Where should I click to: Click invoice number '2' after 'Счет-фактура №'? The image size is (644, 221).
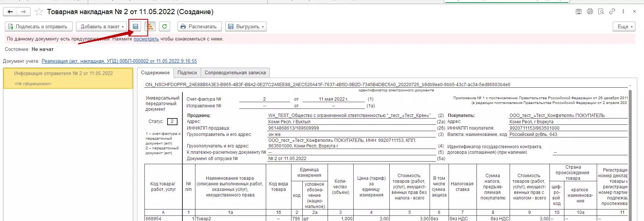coord(264,99)
